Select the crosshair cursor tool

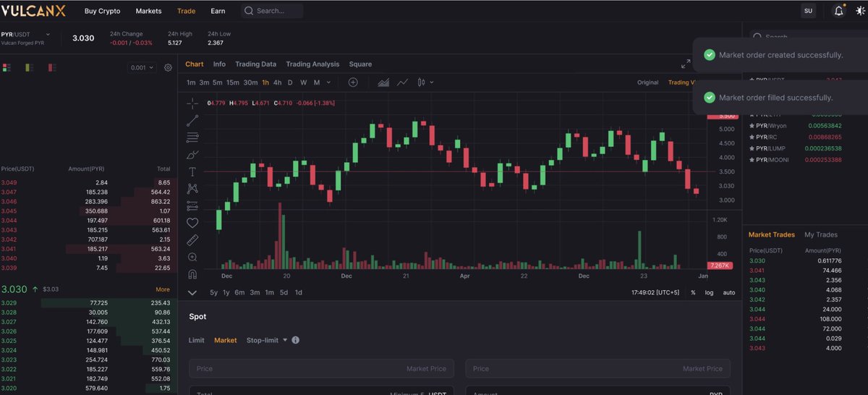(192, 103)
